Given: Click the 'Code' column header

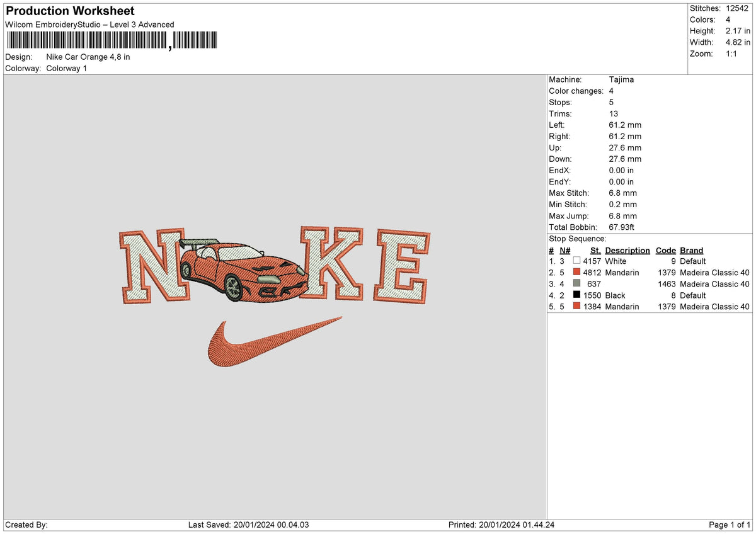Looking at the screenshot, I should pyautogui.click(x=665, y=250).
